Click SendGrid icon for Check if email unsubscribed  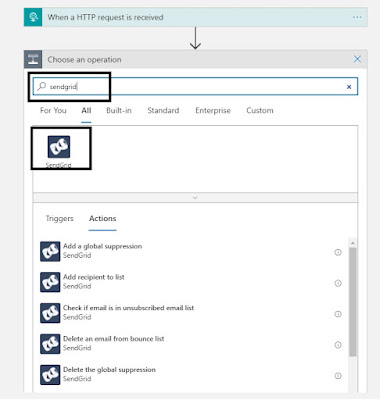pos(50,313)
